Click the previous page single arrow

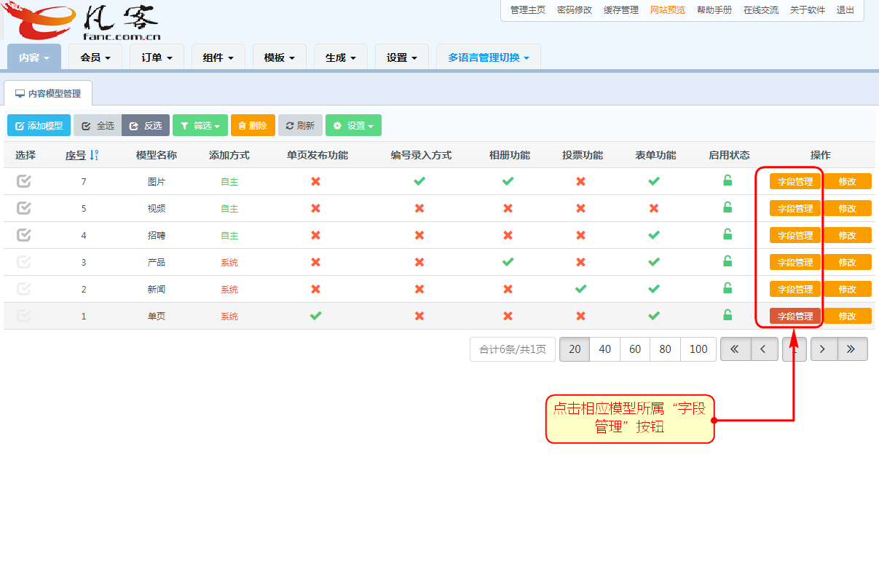764,349
